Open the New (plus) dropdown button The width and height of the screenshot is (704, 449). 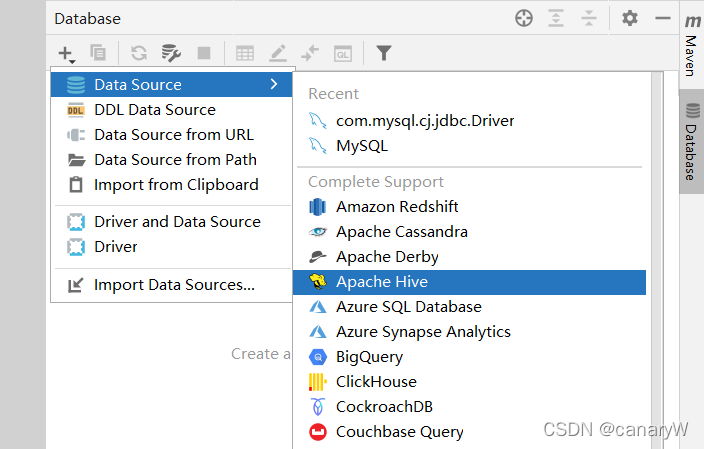(x=66, y=54)
